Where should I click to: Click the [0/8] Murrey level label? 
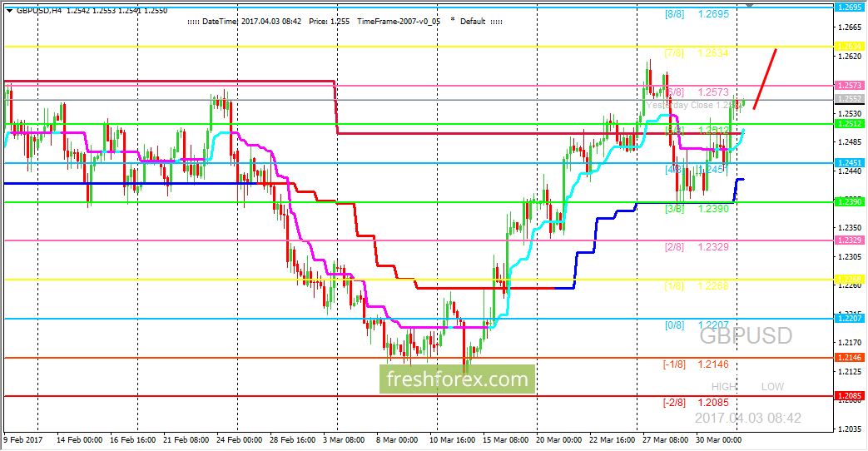tap(674, 325)
